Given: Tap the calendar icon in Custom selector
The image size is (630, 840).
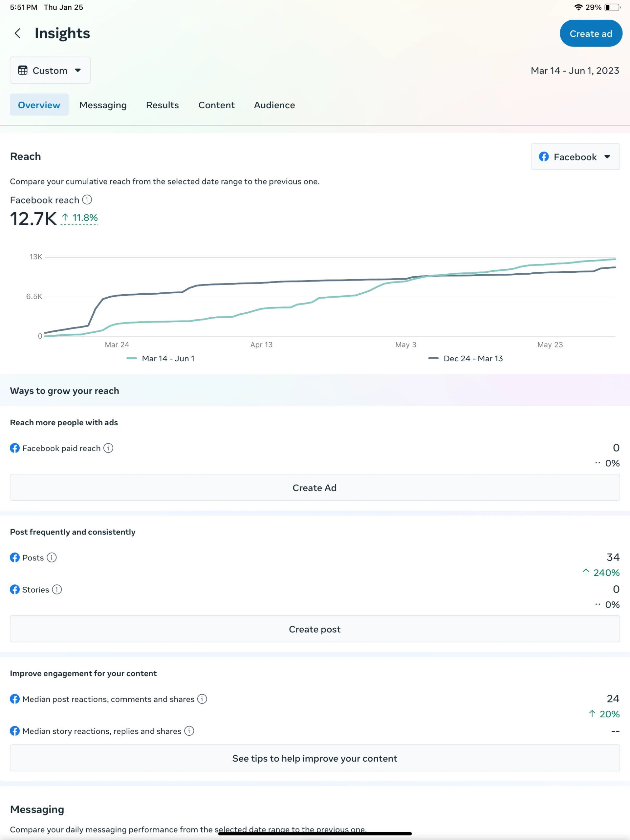Looking at the screenshot, I should (x=23, y=70).
